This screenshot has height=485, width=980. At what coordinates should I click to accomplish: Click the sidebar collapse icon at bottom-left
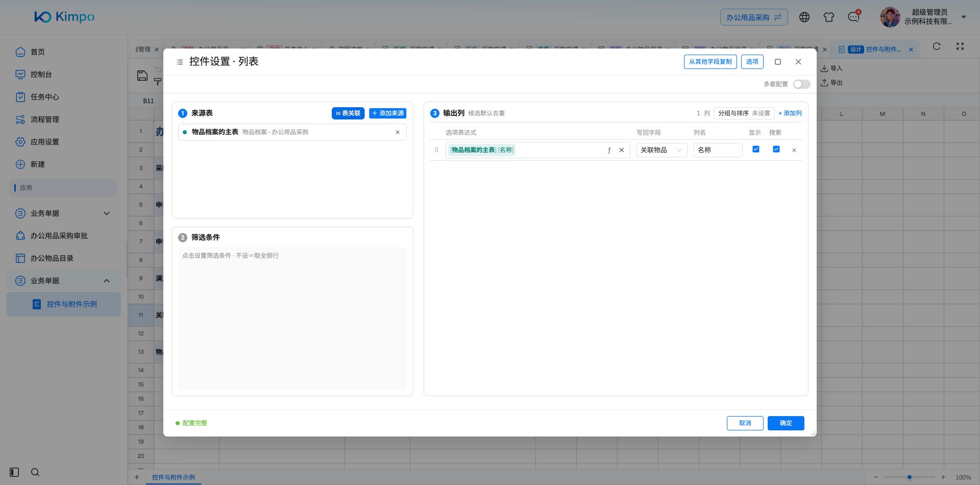[x=14, y=472]
